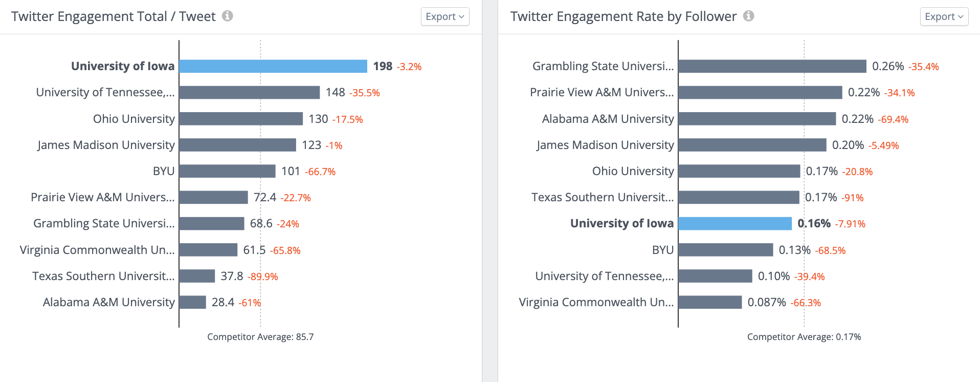Click the Texas Southern University bar at 37.8
This screenshot has height=382, width=980.
(196, 276)
